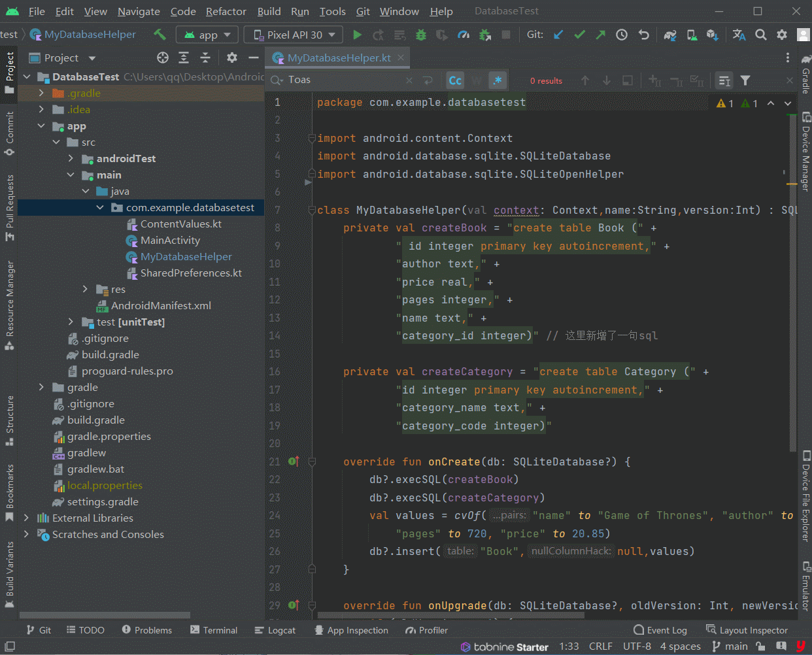Open Project panel settings gear
The height and width of the screenshot is (655, 812).
point(232,58)
